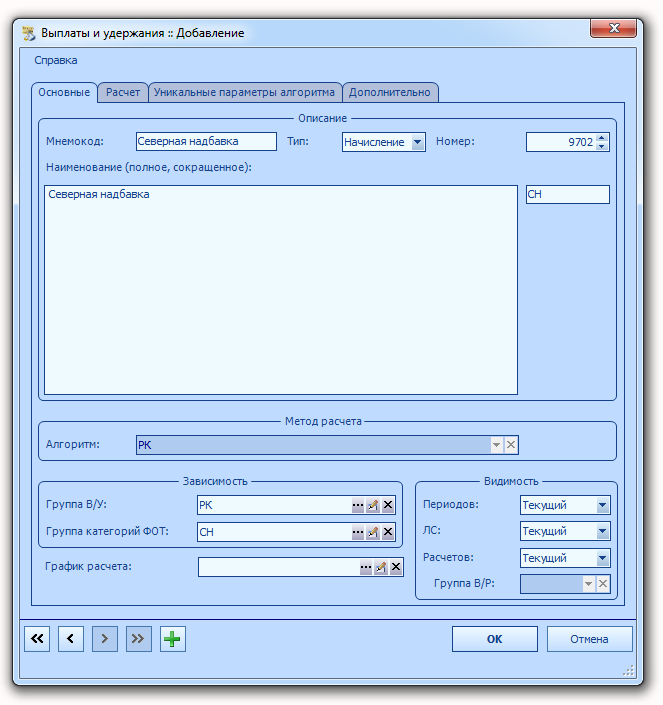
Task: Click the full name text area
Action: [281, 290]
